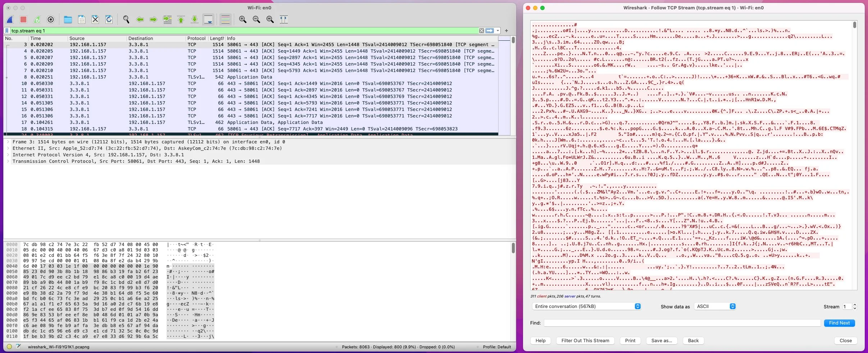The height and width of the screenshot is (353, 868).
Task: Change the Show data as format
Action: tap(715, 306)
